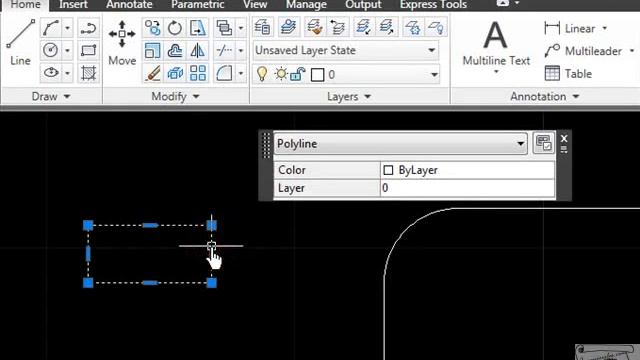Click the Multileader button
The height and width of the screenshot is (360, 640).
pos(583,51)
